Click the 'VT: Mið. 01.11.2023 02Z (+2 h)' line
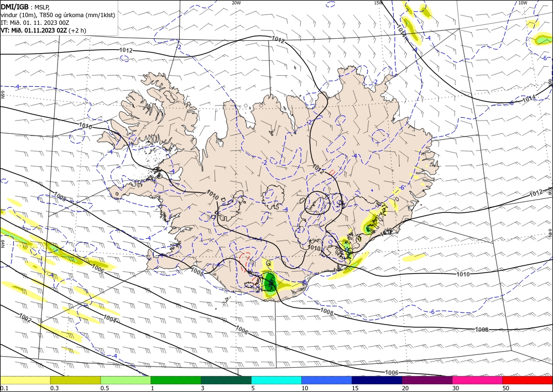The height and width of the screenshot is (392, 553). (x=43, y=30)
